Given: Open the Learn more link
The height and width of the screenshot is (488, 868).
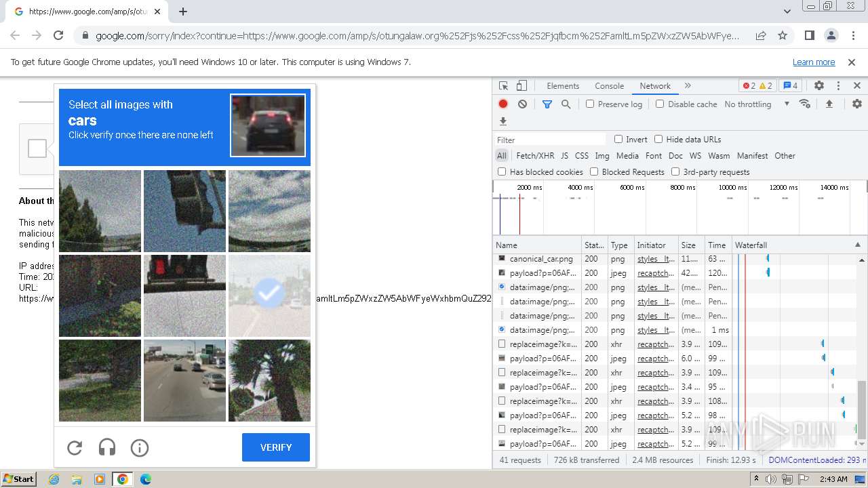Looking at the screenshot, I should click(x=814, y=62).
